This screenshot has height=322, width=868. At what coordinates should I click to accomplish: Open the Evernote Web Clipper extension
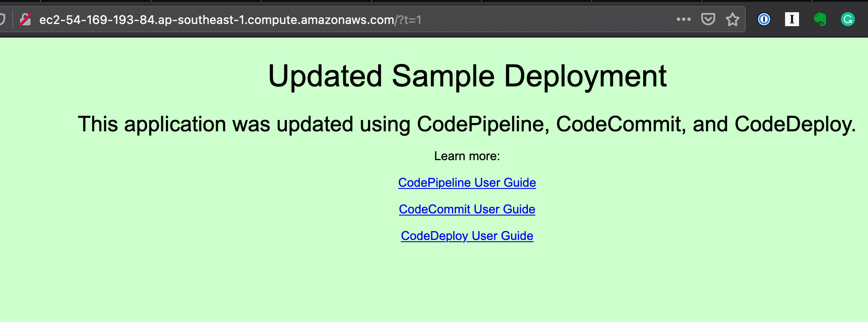(820, 19)
